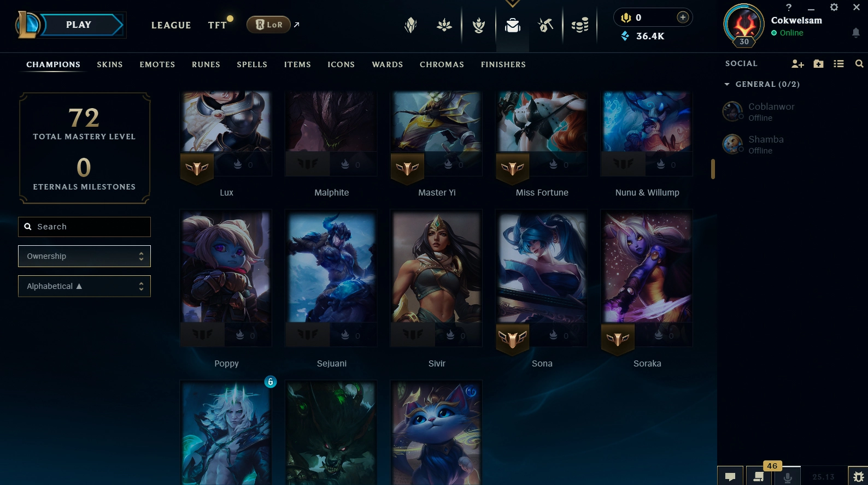Click the PLAY button
This screenshot has height=485, width=868.
click(79, 25)
